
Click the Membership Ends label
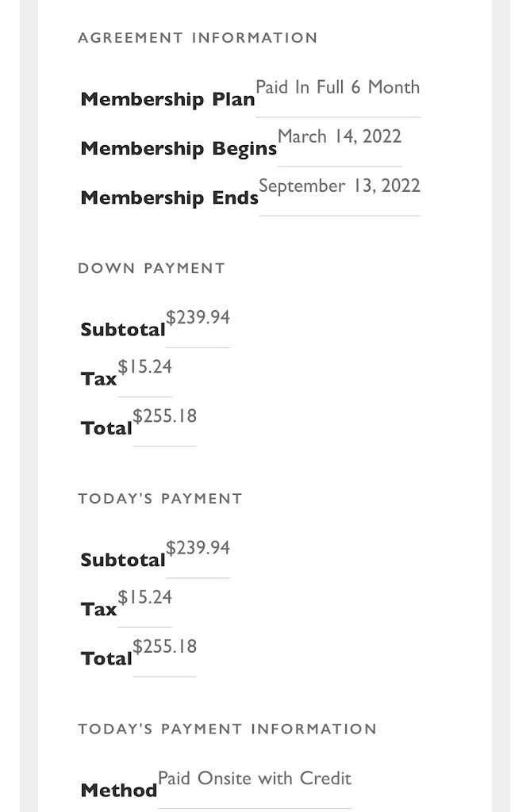click(x=169, y=198)
